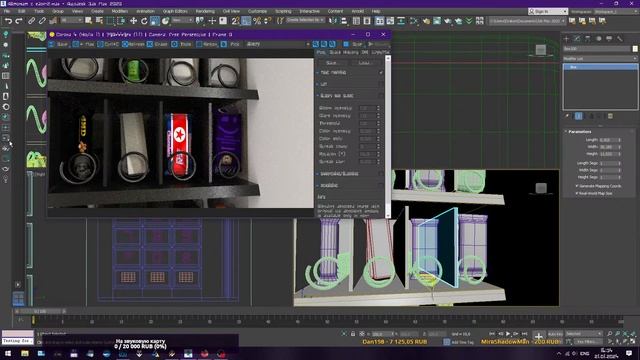Toggle the Angle Snap icon
The width and height of the screenshot is (640, 360).
click(x=246, y=21)
